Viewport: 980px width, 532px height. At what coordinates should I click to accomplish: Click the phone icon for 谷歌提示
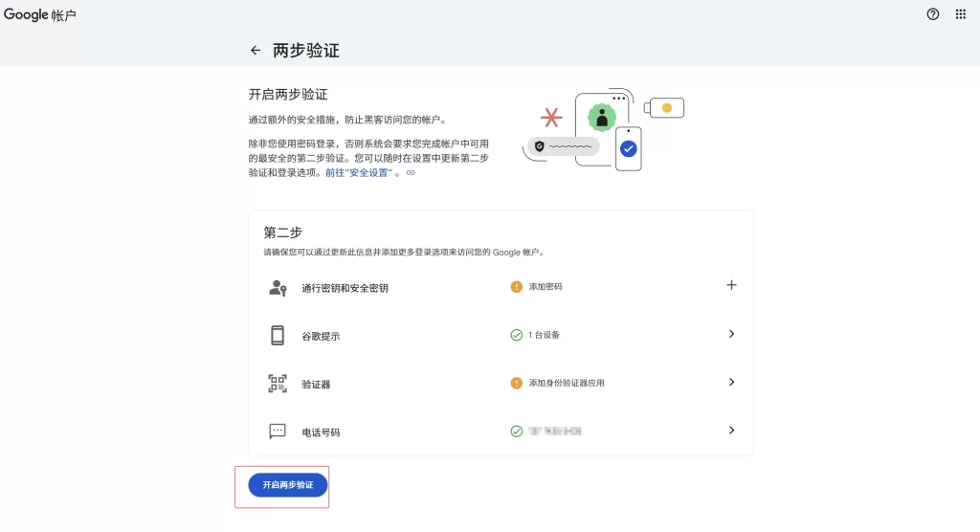278,336
